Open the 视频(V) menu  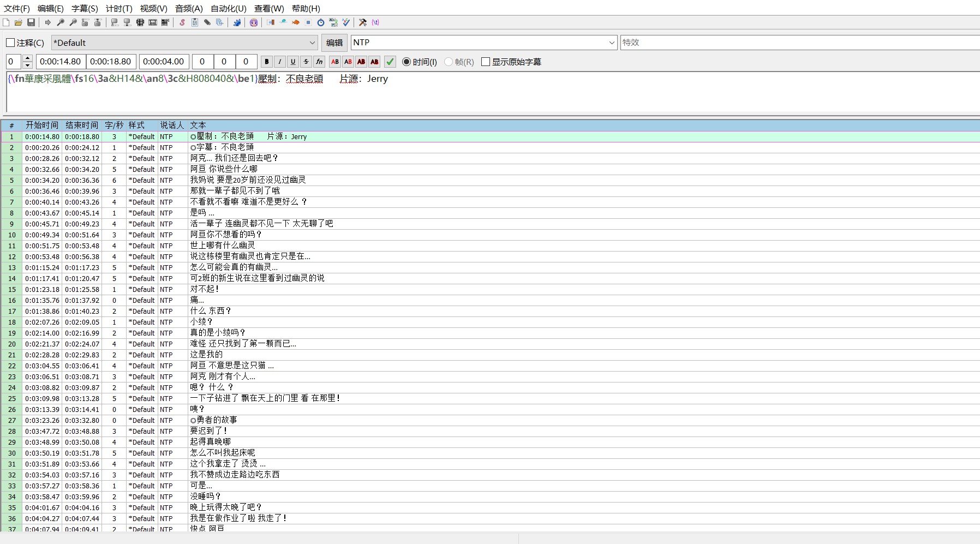click(x=153, y=8)
